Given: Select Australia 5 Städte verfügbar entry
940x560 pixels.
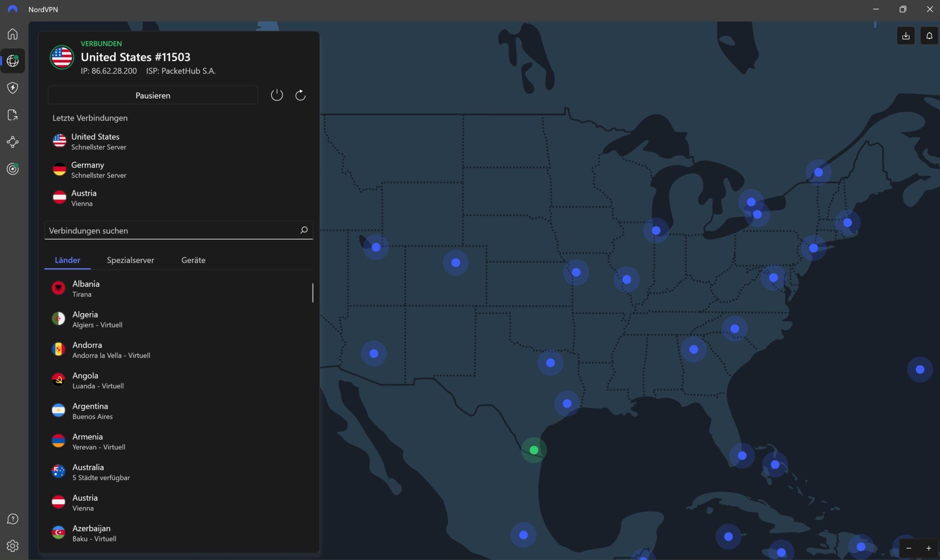Looking at the screenshot, I should (179, 472).
